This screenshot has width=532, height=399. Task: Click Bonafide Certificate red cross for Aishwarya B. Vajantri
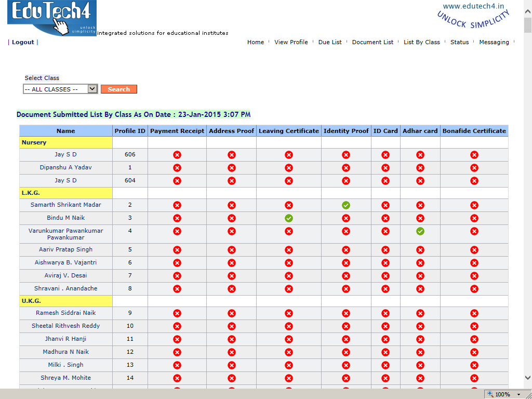[x=474, y=263]
